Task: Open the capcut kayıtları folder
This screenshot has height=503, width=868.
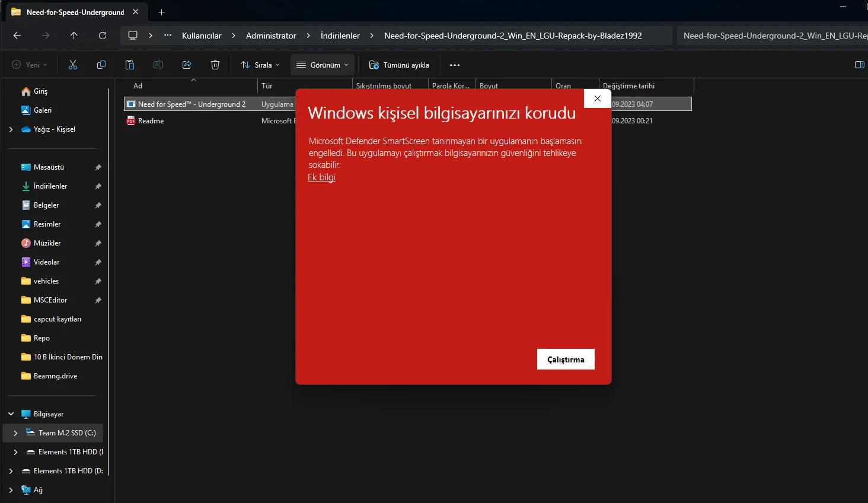Action: 58,319
